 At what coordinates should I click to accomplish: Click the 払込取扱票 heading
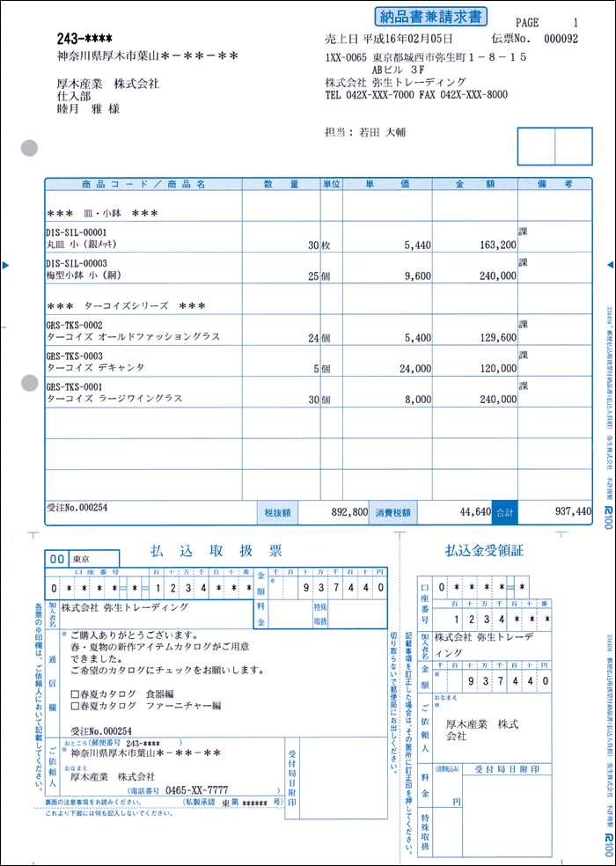click(x=216, y=550)
